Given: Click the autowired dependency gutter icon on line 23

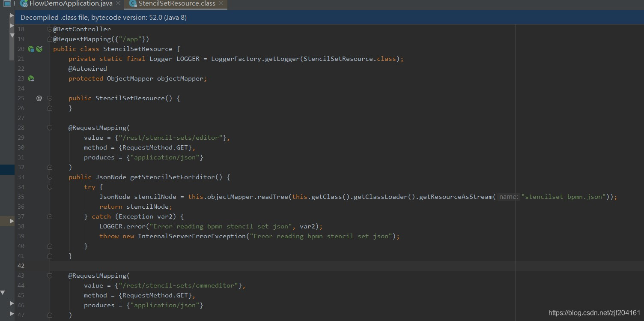Looking at the screenshot, I should pyautogui.click(x=31, y=79).
